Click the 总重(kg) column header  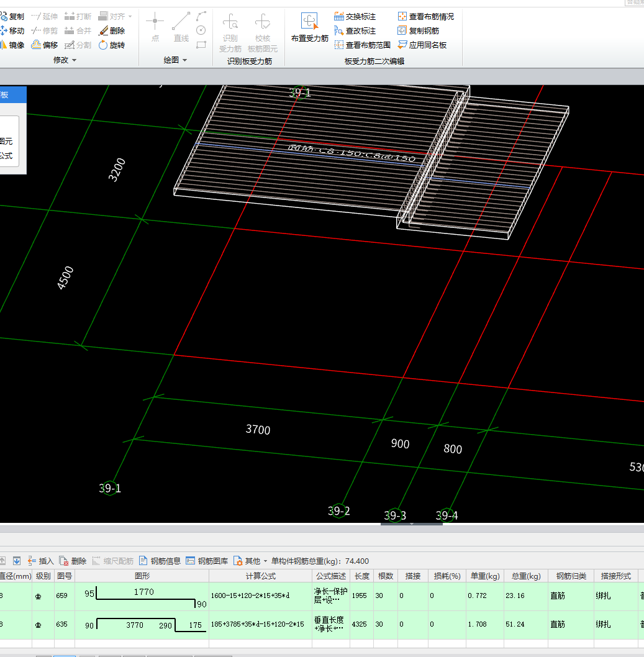click(526, 576)
